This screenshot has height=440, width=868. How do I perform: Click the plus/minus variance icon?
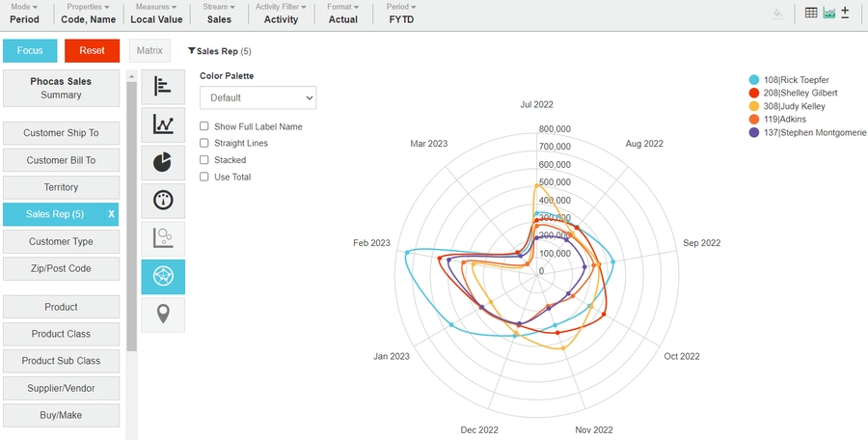[846, 14]
